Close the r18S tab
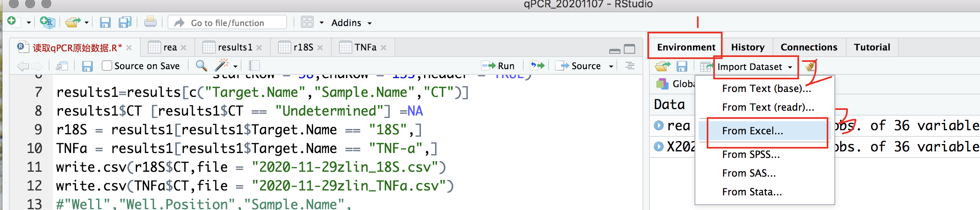 coord(320,48)
